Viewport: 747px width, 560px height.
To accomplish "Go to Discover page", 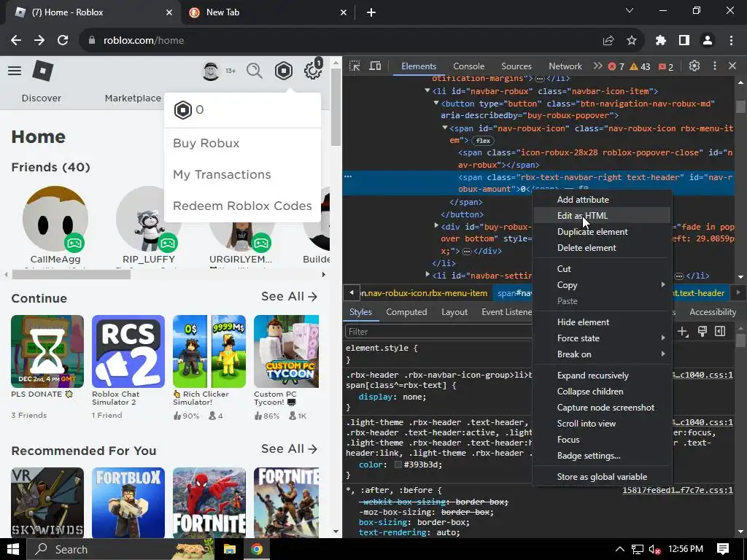I will [42, 98].
